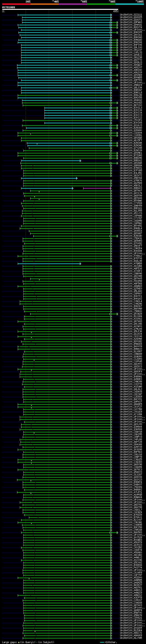Image resolution: width=146 pixels, height=644 pixels.
Task: Select hit UniRef100_Q40311
Action: (131, 35)
